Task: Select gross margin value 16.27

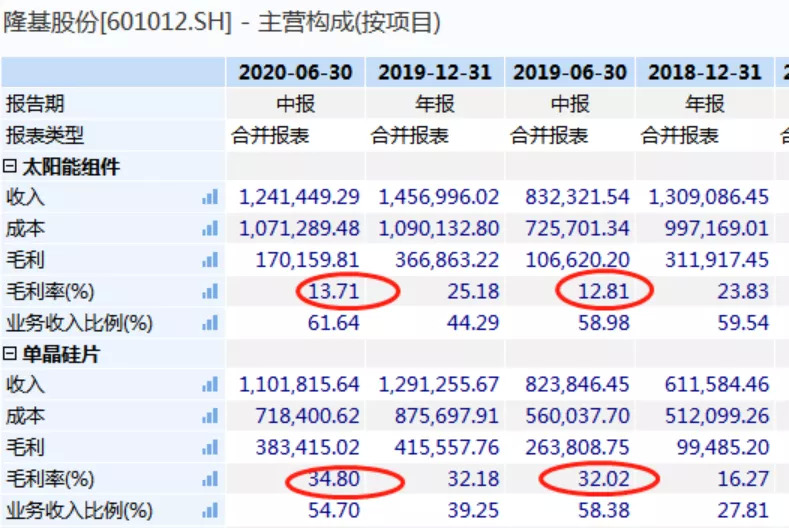Action: point(743,479)
